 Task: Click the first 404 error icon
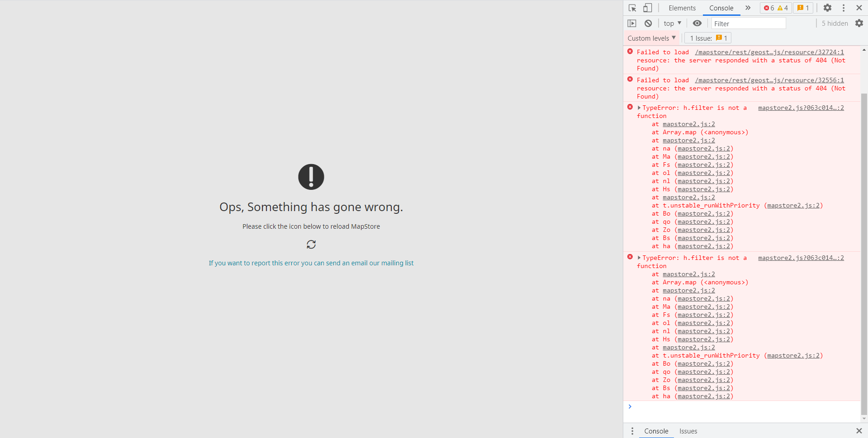coord(630,51)
